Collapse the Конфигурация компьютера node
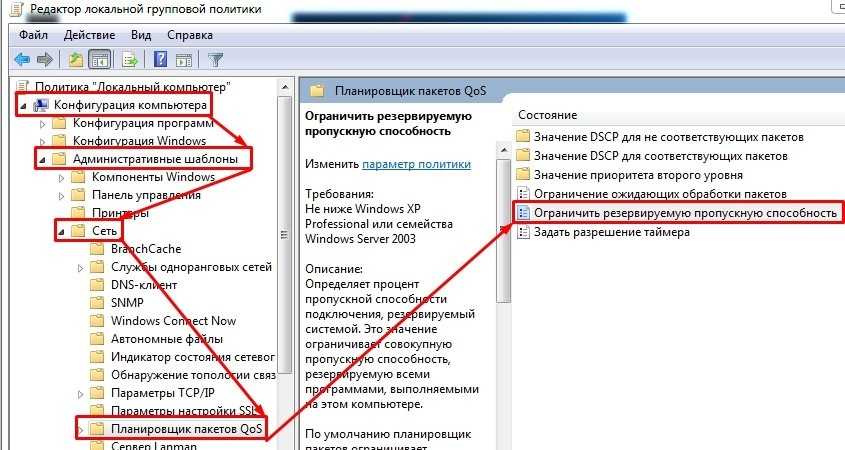The width and height of the screenshot is (845, 450). 24,105
